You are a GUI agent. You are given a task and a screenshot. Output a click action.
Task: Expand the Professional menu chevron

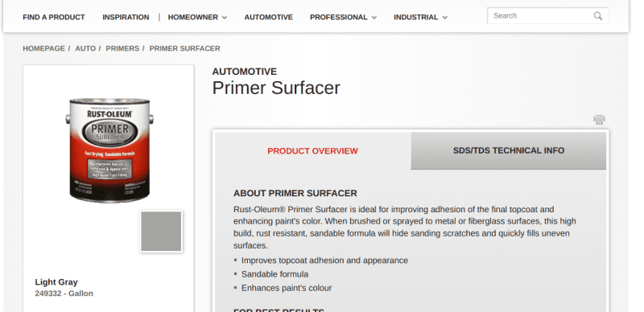point(374,18)
